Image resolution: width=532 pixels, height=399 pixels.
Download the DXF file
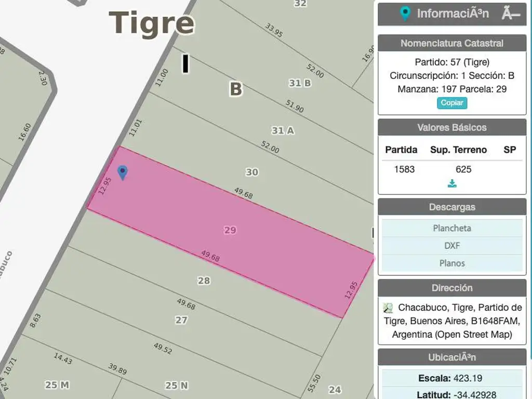[x=452, y=246]
